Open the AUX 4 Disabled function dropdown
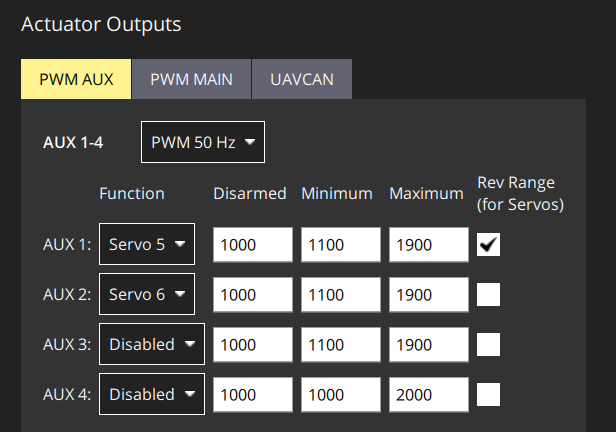This screenshot has height=432, width=616. [152, 394]
